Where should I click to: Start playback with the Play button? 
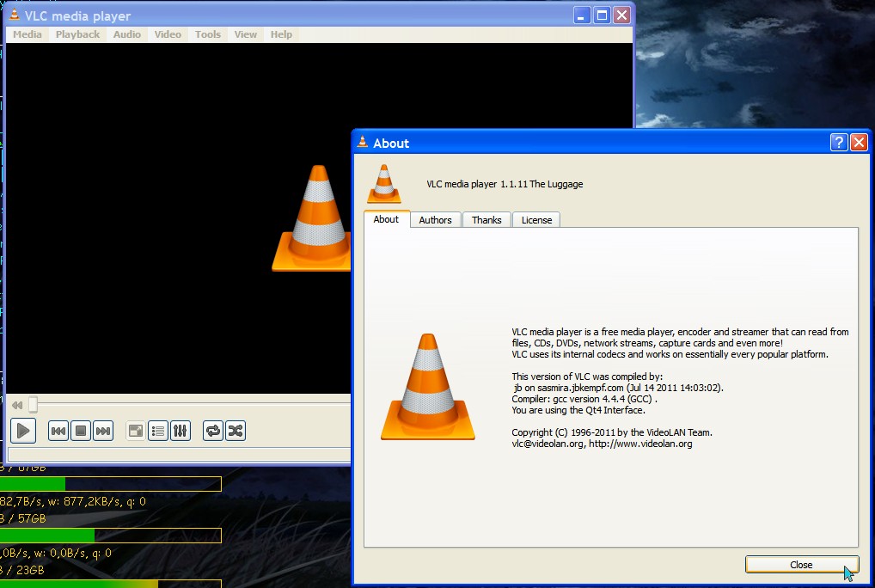click(x=23, y=431)
